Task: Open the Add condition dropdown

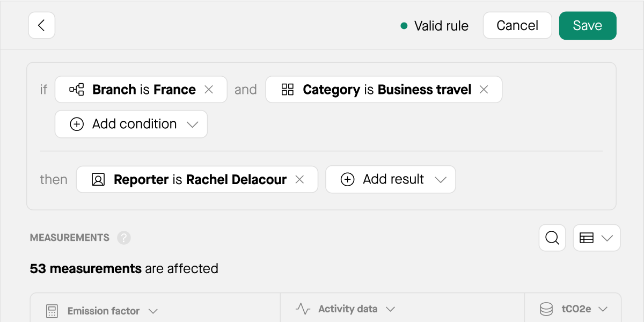Action: (131, 124)
